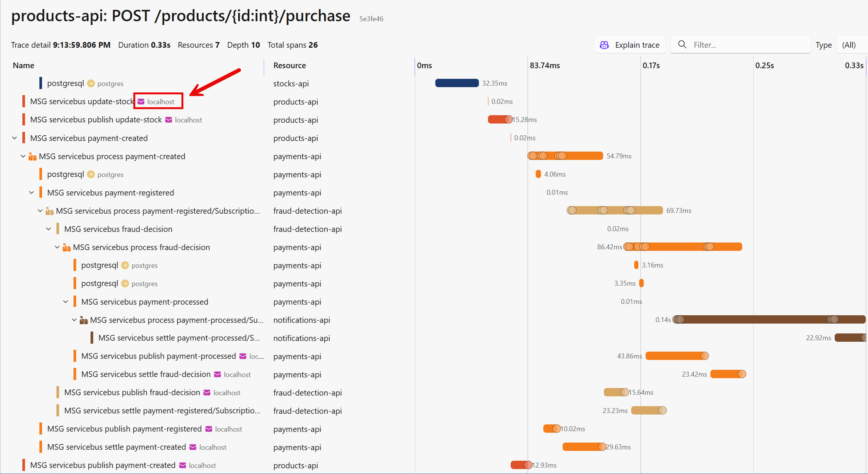Collapse the MSG servicebus payment-registered node
This screenshot has height=474, width=868.
click(x=31, y=193)
